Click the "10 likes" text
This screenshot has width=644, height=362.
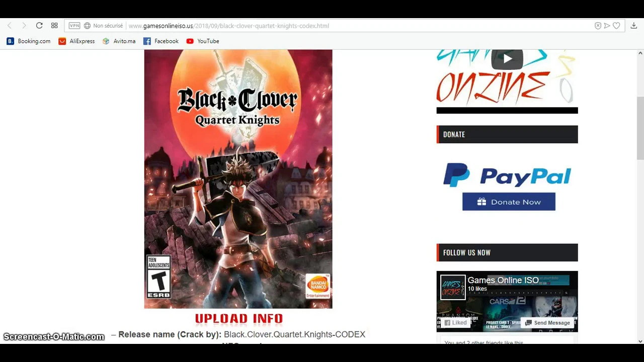click(477, 289)
